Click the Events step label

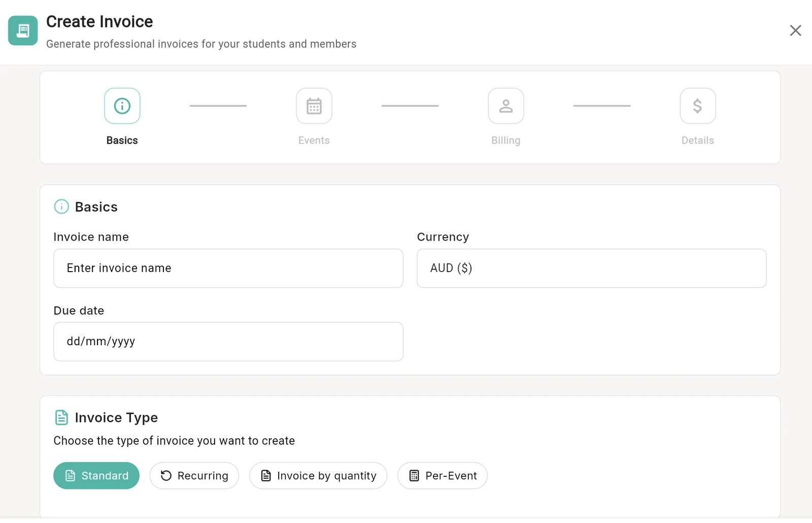314,141
